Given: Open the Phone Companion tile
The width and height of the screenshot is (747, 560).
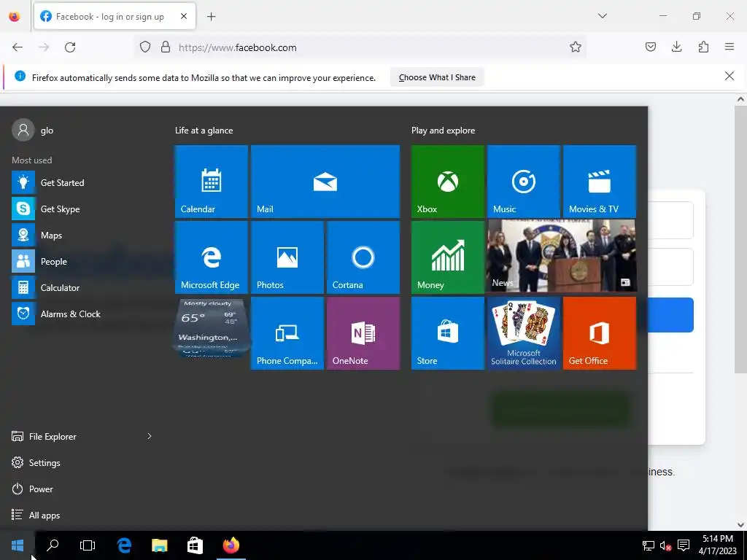Looking at the screenshot, I should tap(287, 333).
